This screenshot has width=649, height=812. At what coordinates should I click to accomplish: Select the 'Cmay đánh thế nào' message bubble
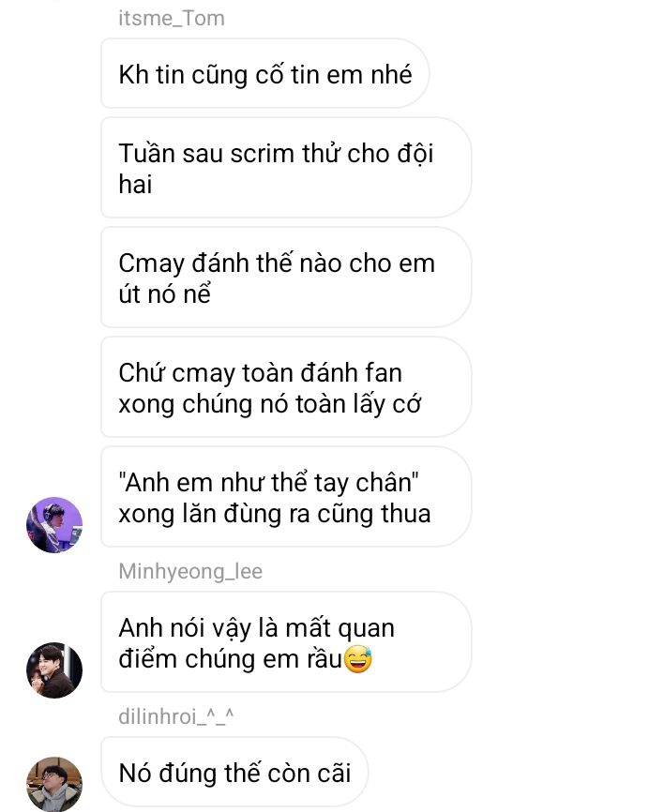point(286,278)
